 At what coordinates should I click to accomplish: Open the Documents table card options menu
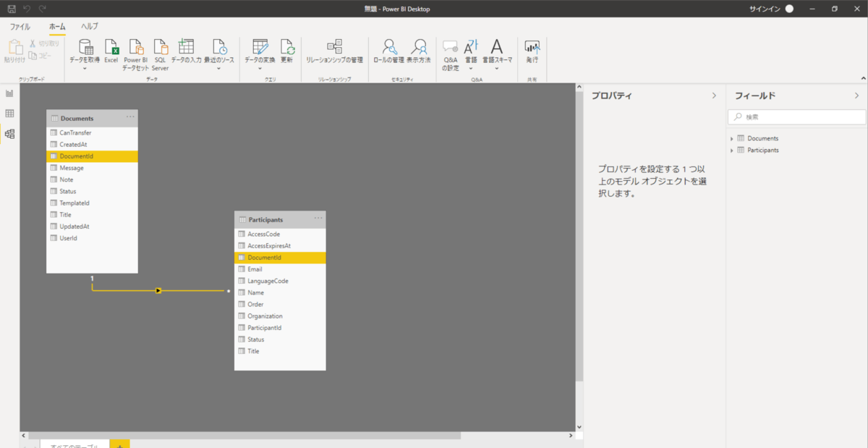(130, 117)
